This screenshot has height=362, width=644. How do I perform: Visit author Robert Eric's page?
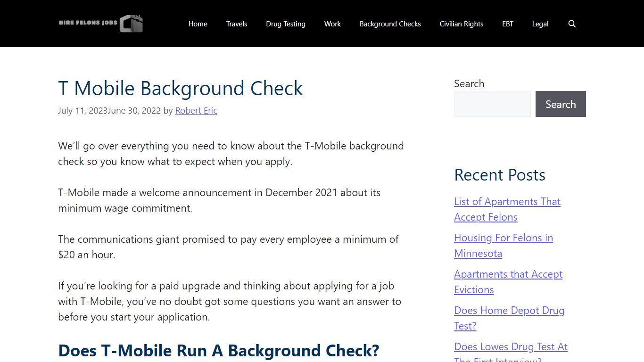coord(196,110)
